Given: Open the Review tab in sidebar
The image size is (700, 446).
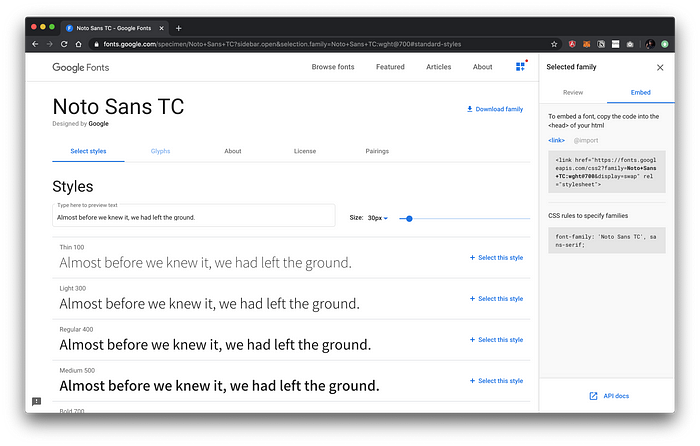Looking at the screenshot, I should pyautogui.click(x=573, y=92).
